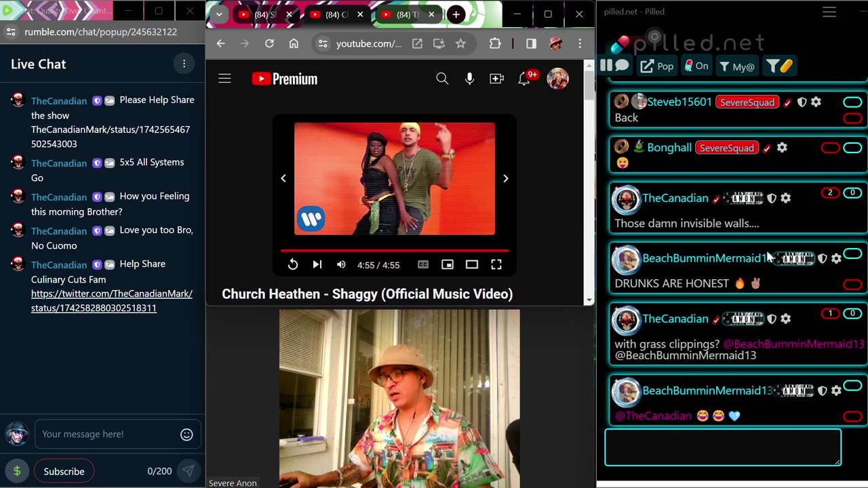Show previous video with left arrow

283,178
